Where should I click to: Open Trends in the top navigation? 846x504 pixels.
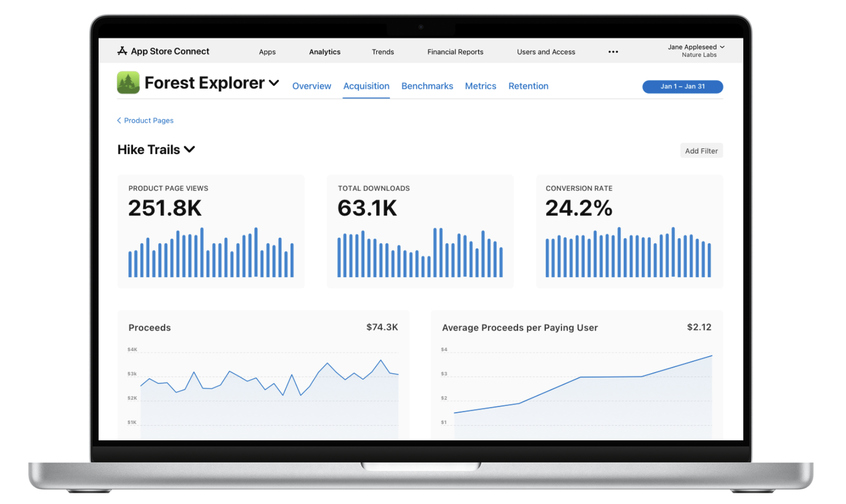tap(382, 52)
